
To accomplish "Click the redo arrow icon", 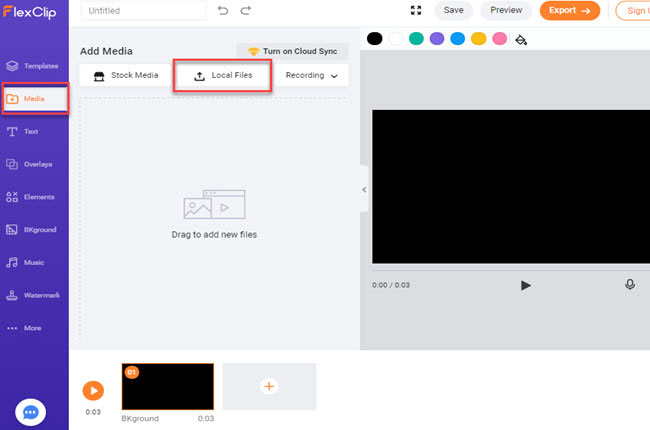I will (246, 10).
